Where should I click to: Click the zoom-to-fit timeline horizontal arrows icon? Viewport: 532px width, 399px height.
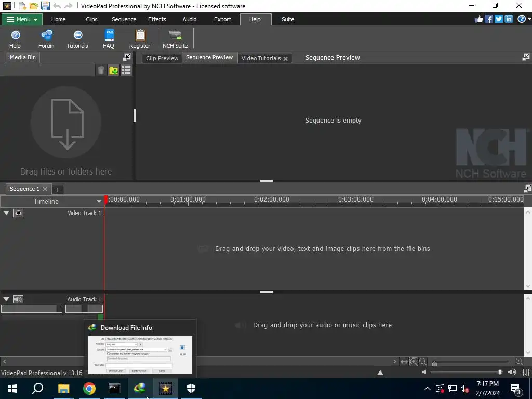pos(404,362)
